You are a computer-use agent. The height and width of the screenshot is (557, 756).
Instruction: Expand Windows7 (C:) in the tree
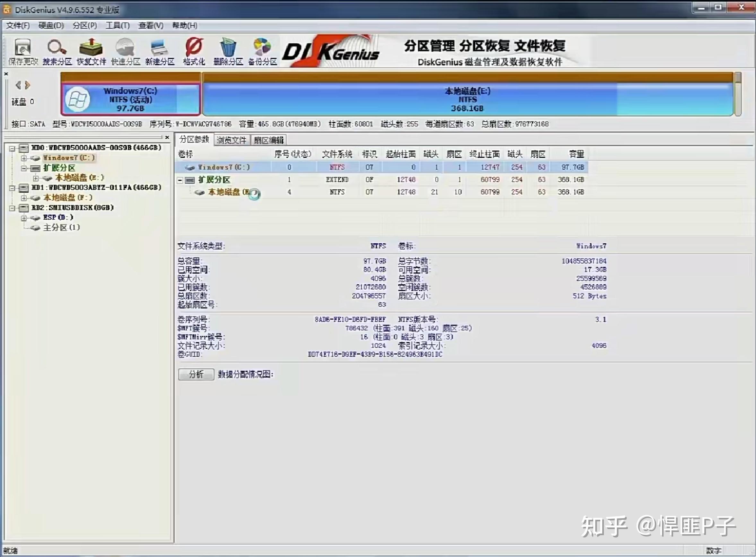[x=23, y=158]
